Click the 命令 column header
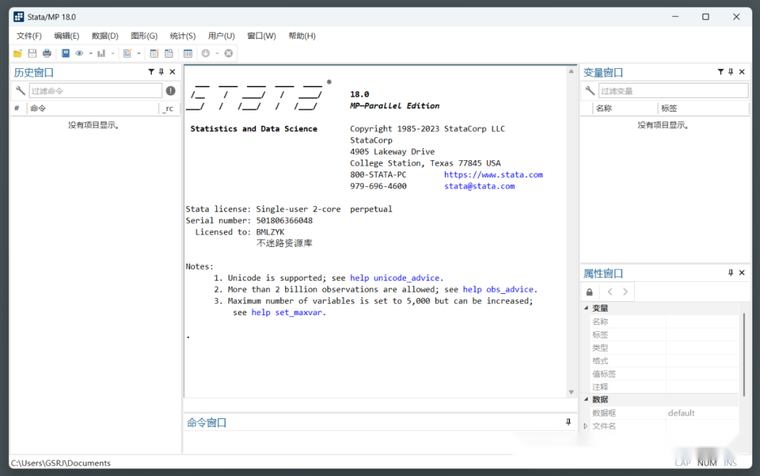760x476 pixels. (x=94, y=108)
